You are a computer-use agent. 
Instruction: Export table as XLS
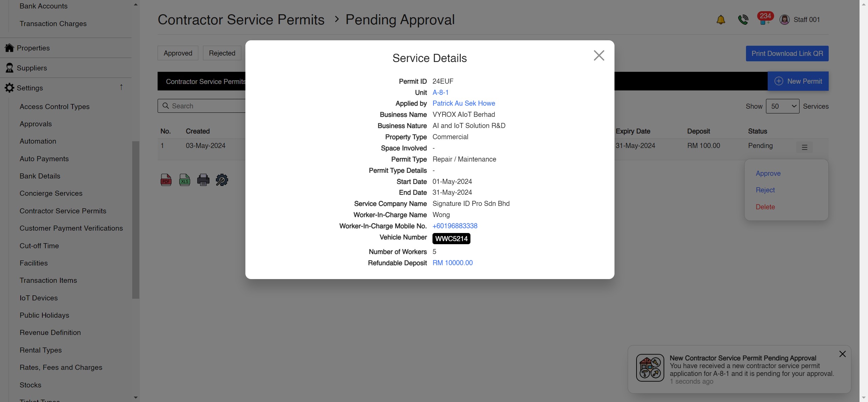pyautogui.click(x=184, y=179)
